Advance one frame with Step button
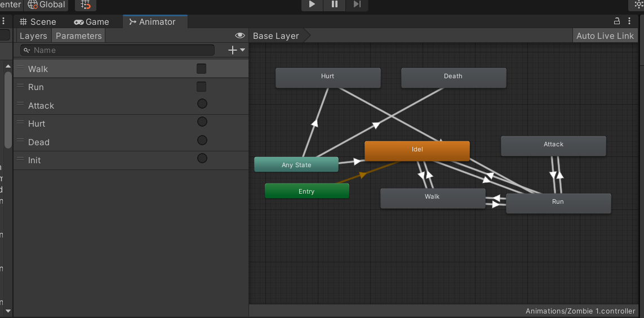 357,5
